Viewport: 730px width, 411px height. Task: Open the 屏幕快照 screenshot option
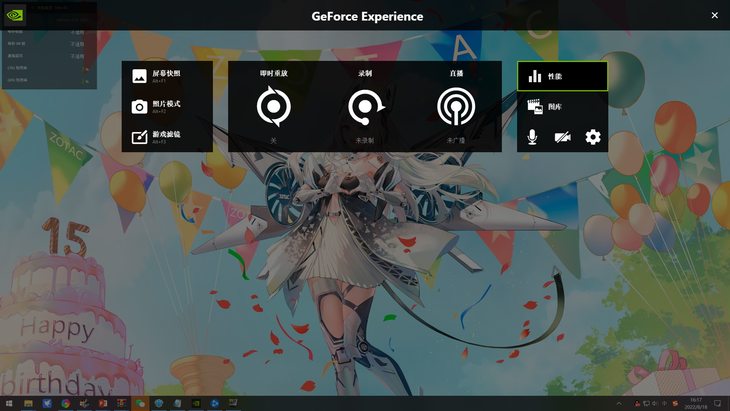pyautogui.click(x=156, y=76)
